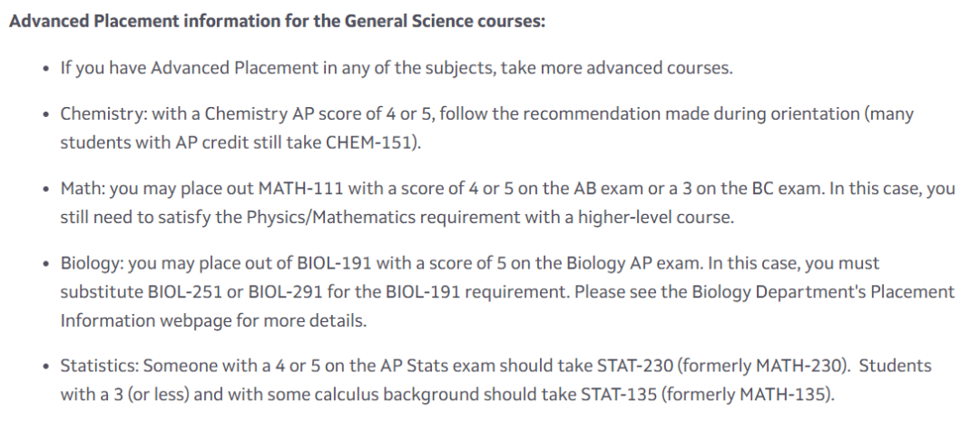Click the MATH-111 course code
The width and height of the screenshot is (980, 431).
(303, 188)
